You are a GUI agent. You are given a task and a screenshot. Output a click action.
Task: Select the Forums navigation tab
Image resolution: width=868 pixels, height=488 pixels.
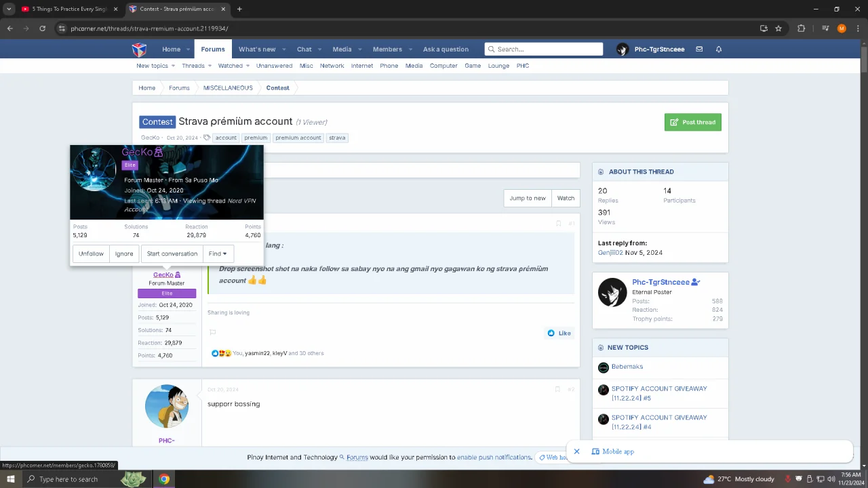coord(213,49)
